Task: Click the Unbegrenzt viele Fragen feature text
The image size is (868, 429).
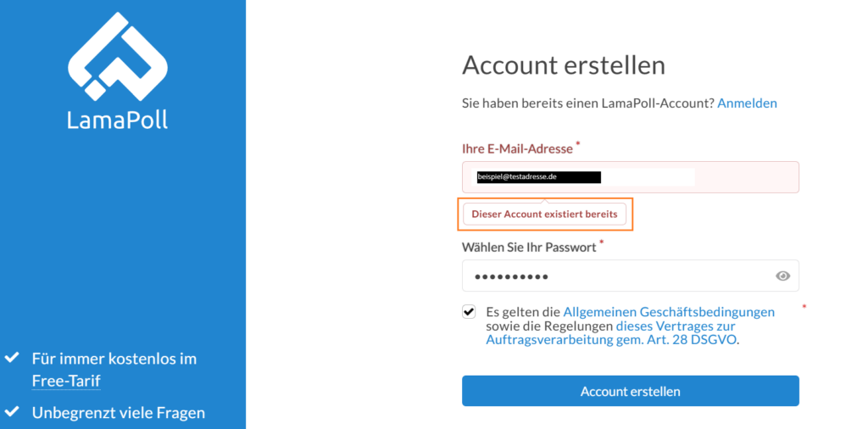Action: (119, 413)
